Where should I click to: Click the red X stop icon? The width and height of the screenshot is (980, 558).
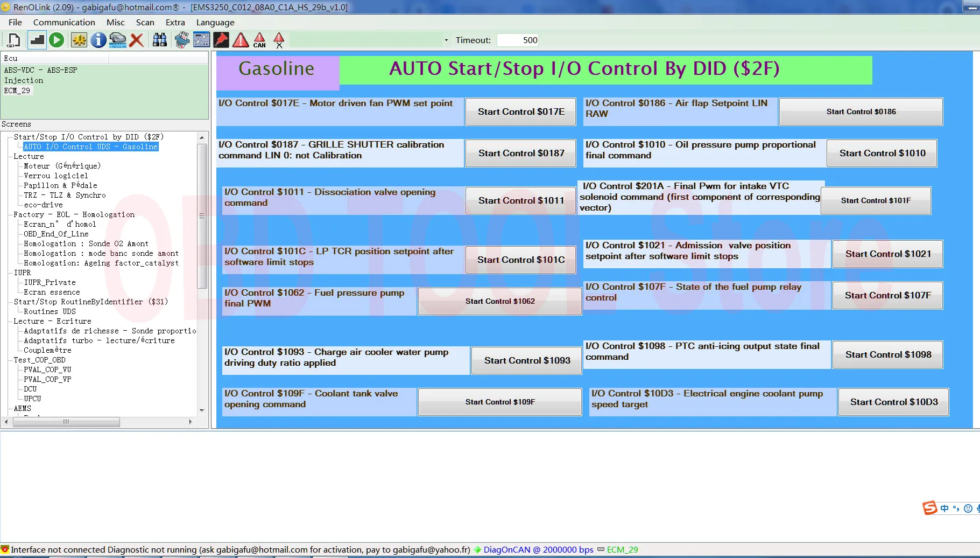coord(137,40)
